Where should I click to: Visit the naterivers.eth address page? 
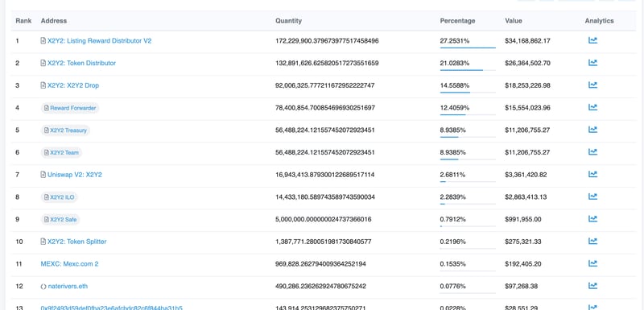(68, 286)
